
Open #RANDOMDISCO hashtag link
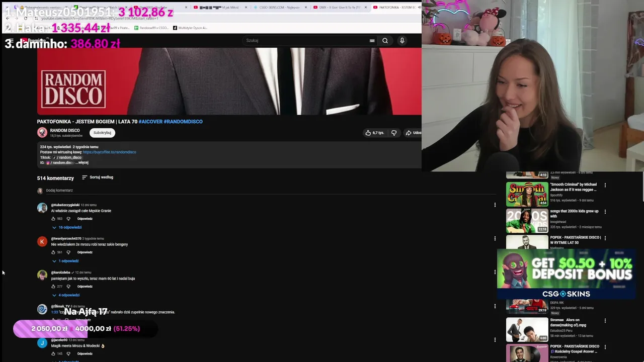183,122
